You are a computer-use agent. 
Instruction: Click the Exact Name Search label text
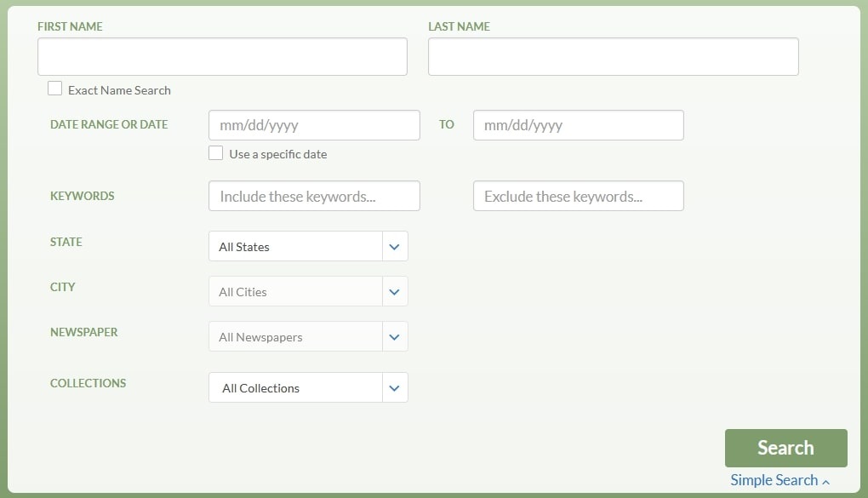coord(119,90)
